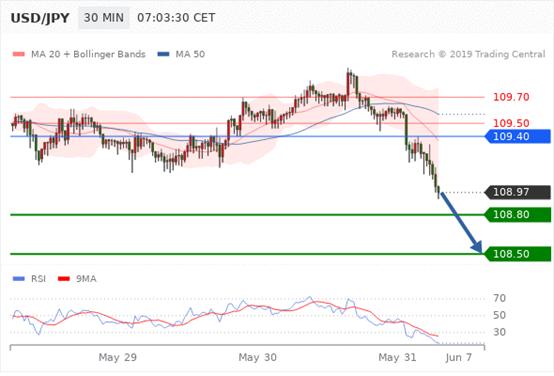Viewport: 554px width, 376px height.
Task: Select the 30 MIN timeframe button
Action: 104,18
